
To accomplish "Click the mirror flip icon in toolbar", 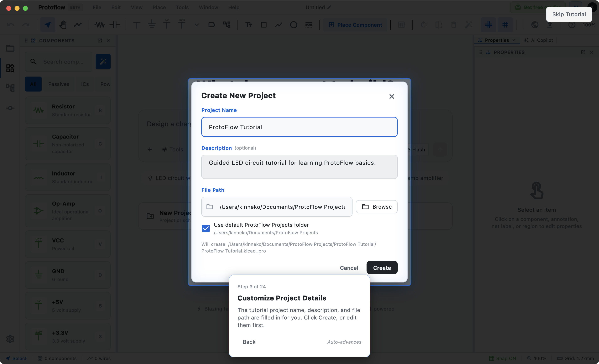I will tap(439, 25).
